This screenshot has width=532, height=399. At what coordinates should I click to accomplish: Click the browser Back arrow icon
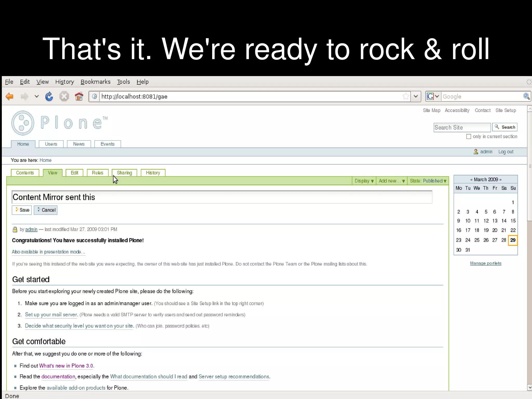tap(10, 97)
